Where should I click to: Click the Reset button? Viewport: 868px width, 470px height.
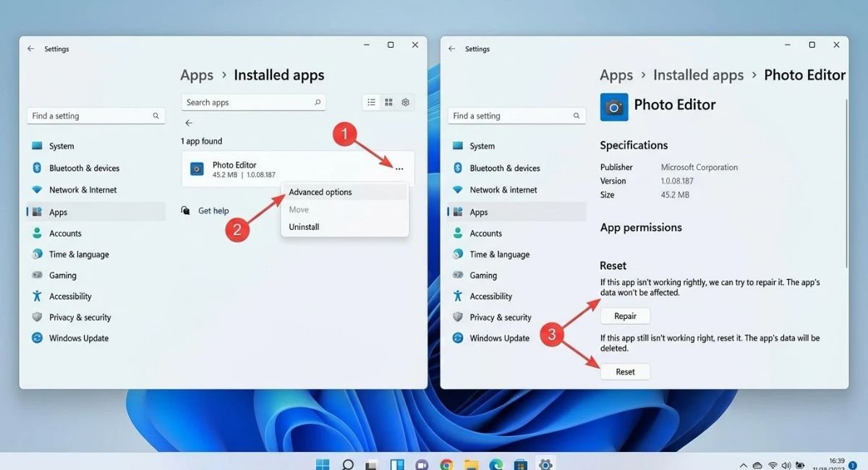coord(625,372)
